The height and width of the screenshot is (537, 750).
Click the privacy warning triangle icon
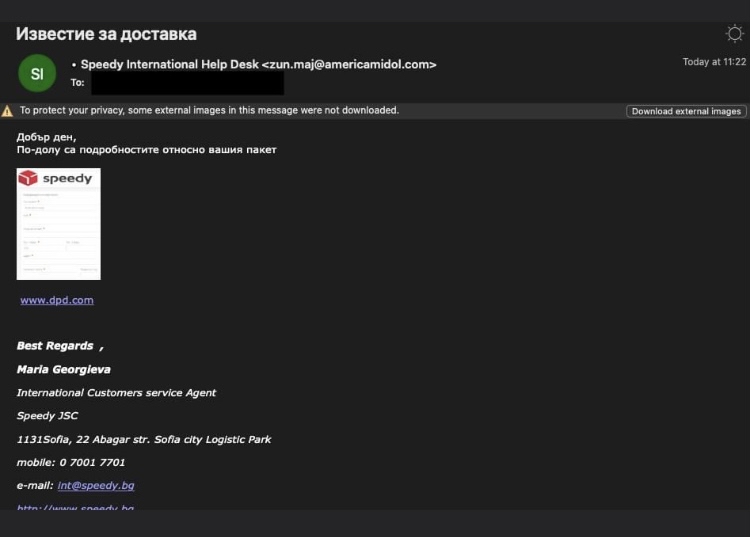point(7,111)
